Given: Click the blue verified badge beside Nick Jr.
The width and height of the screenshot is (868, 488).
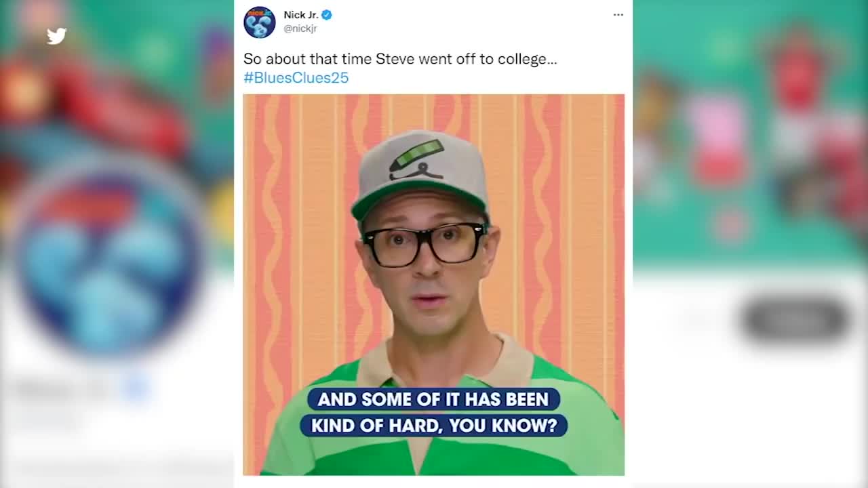Looking at the screenshot, I should point(327,15).
